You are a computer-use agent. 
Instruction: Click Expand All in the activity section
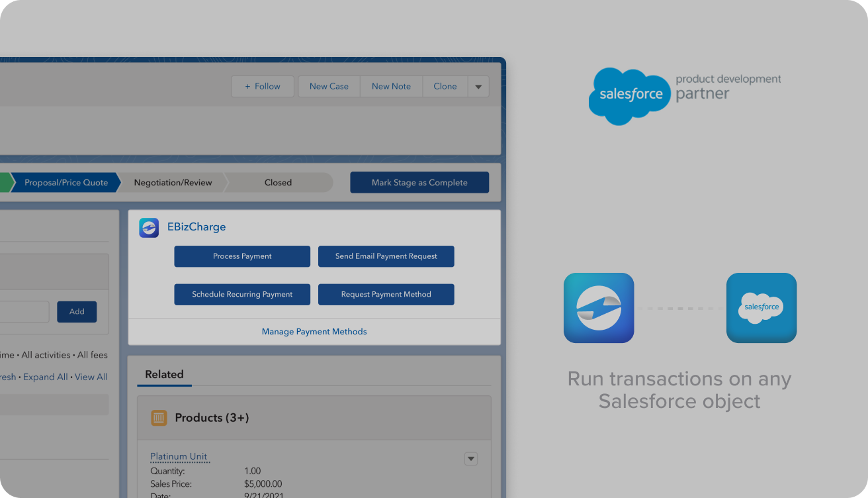(x=45, y=376)
